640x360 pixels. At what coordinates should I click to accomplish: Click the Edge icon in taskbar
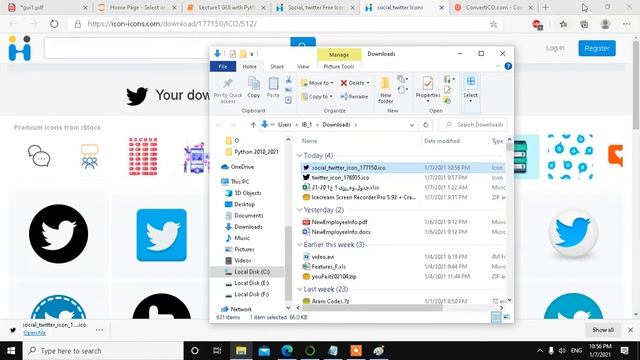[287, 351]
